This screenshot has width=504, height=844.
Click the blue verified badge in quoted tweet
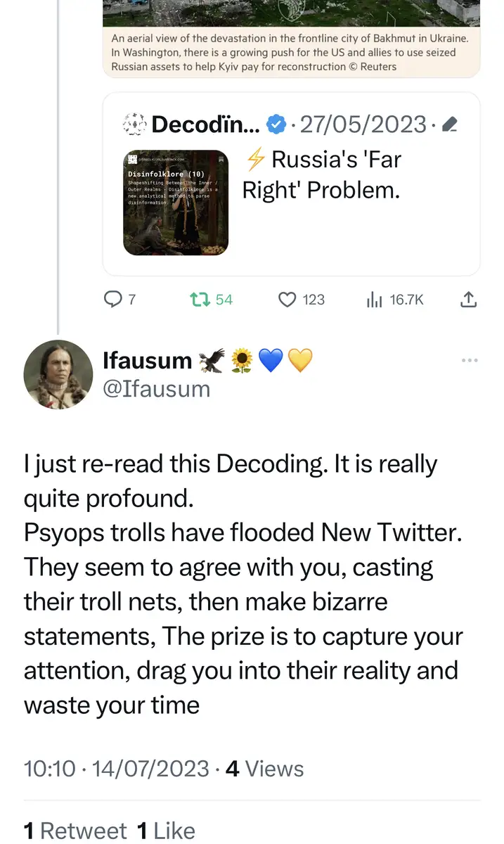point(276,124)
